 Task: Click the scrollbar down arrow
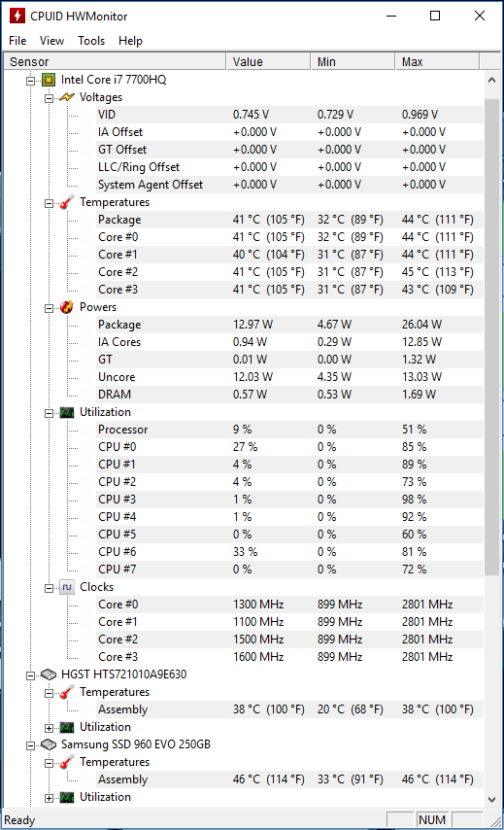click(491, 799)
